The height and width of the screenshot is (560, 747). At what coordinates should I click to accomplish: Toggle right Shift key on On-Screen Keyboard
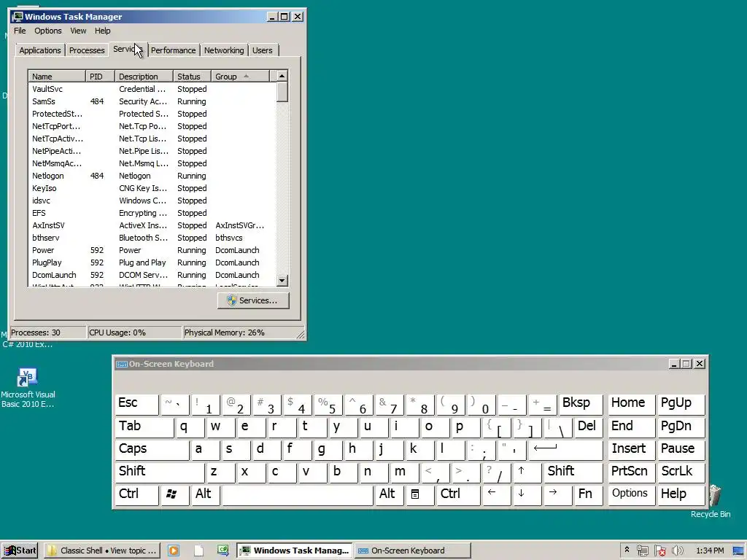click(573, 472)
